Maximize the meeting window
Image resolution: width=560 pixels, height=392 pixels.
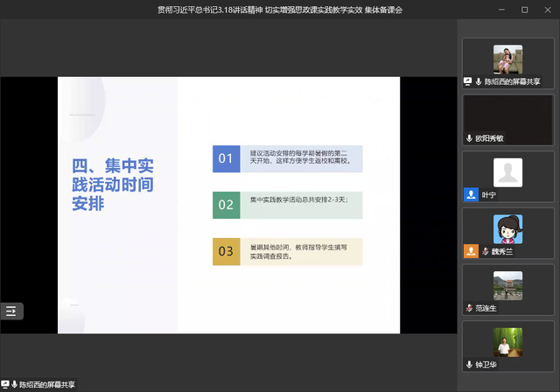(x=524, y=10)
